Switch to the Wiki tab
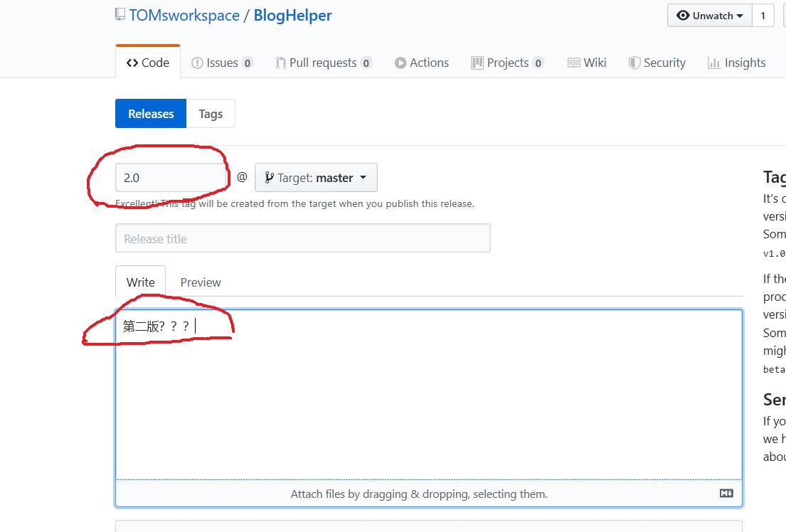786x532 pixels. coord(587,63)
